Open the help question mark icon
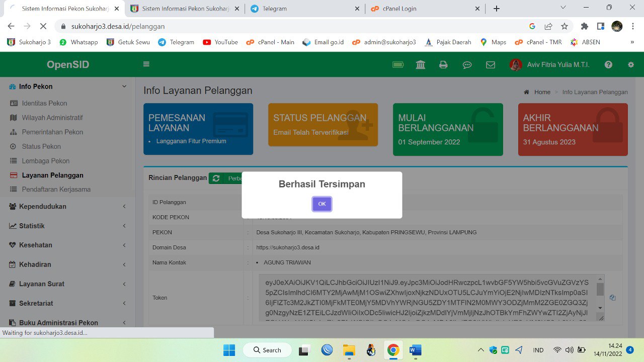This screenshot has width=644, height=362. coord(608,64)
